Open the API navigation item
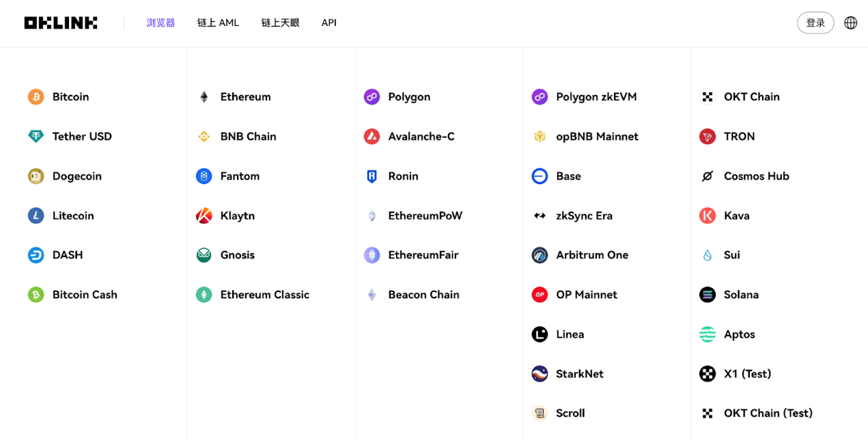Viewport: 868px width, 440px height. tap(328, 23)
